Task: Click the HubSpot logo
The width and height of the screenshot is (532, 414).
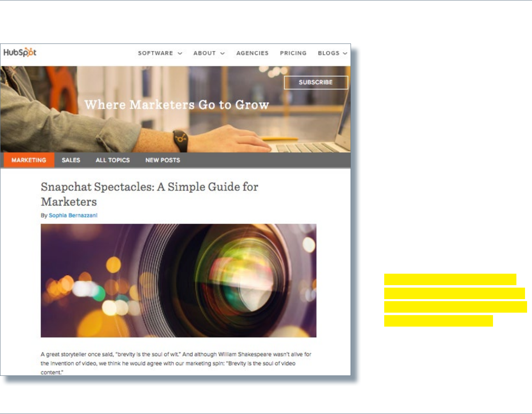Action: 20,53
